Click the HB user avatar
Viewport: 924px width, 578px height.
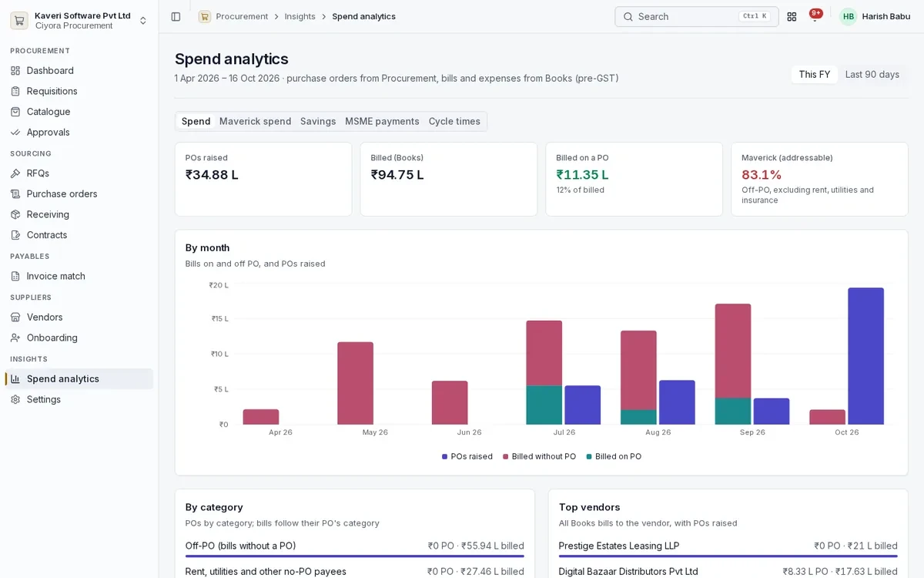click(849, 16)
